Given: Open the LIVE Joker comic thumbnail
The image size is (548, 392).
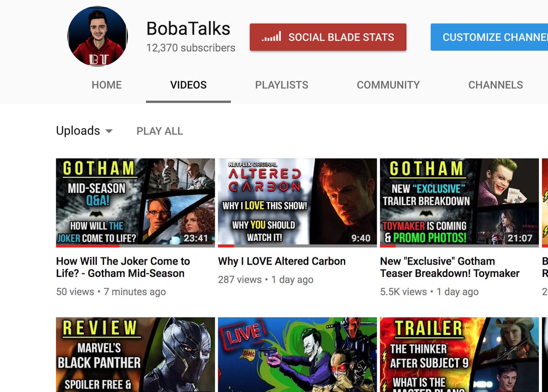Looking at the screenshot, I should click(x=297, y=355).
